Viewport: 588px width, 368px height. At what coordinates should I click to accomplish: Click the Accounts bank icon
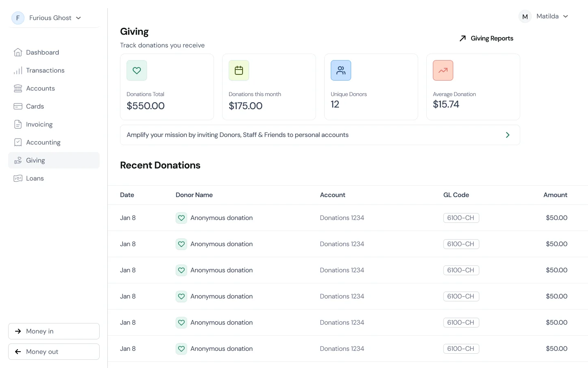click(x=18, y=88)
